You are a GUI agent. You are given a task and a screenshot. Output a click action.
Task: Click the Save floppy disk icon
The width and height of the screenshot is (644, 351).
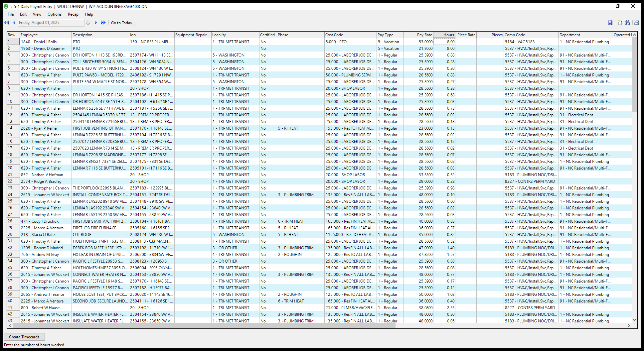[x=610, y=23]
